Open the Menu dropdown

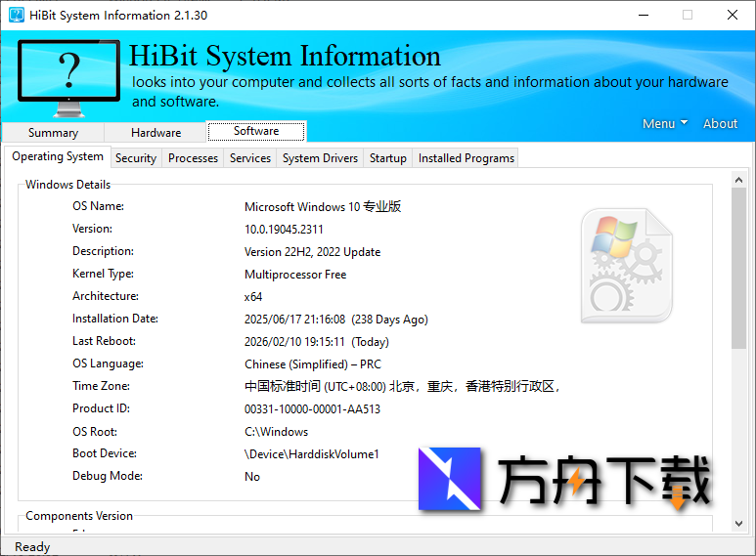tap(665, 124)
